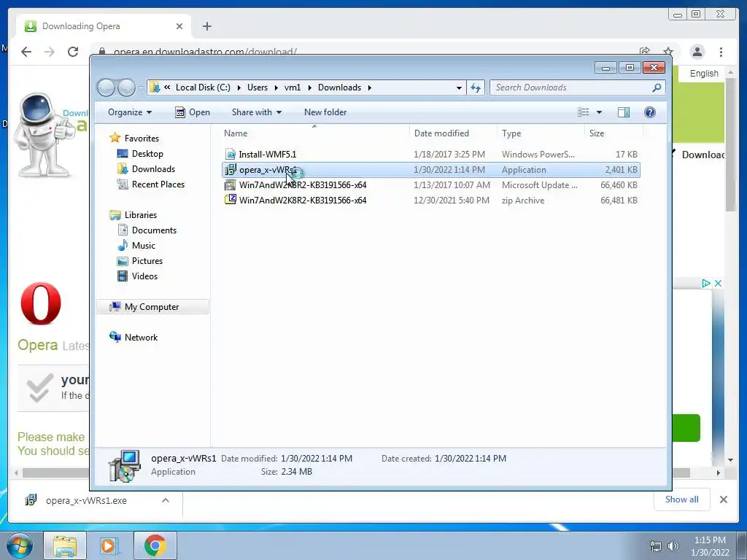Image resolution: width=747 pixels, height=560 pixels.
Task: Click the network tray icon
Action: point(656,546)
